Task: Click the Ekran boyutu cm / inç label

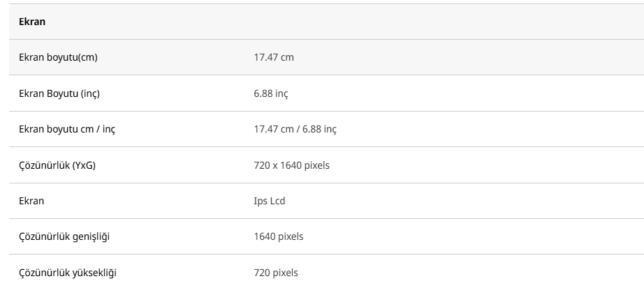Action: (x=67, y=129)
